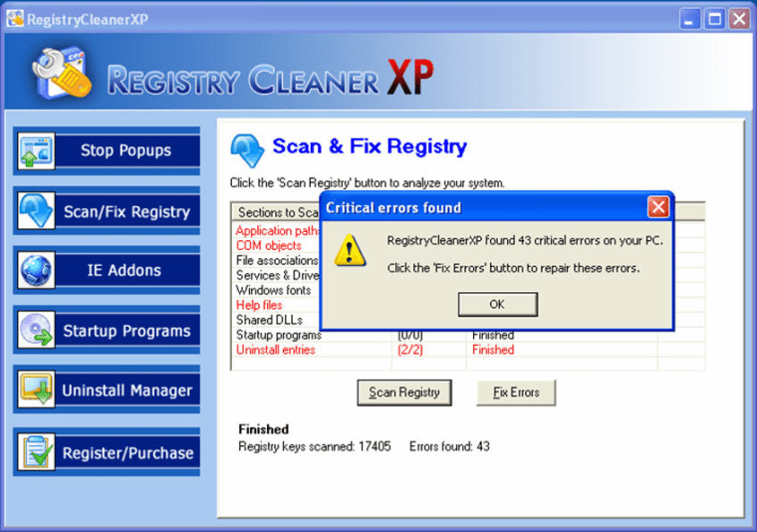Click the bold Finished status label
Image resolution: width=757 pixels, height=532 pixels.
pyautogui.click(x=264, y=429)
